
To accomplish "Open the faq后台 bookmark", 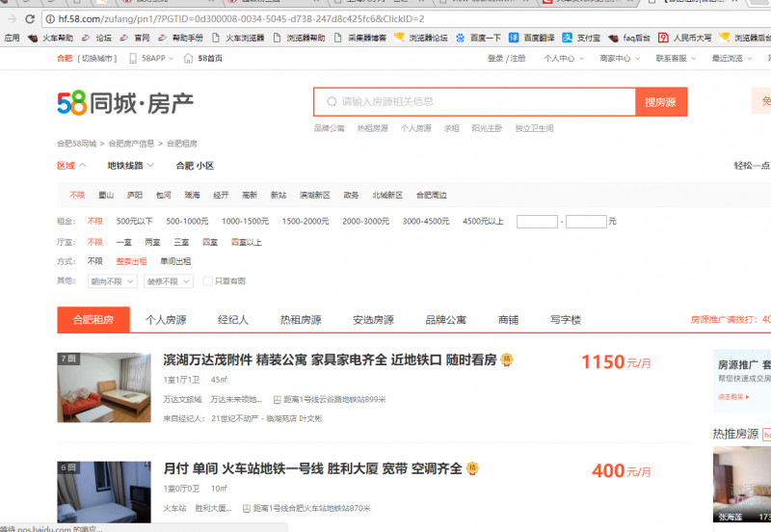I will 629,38.
